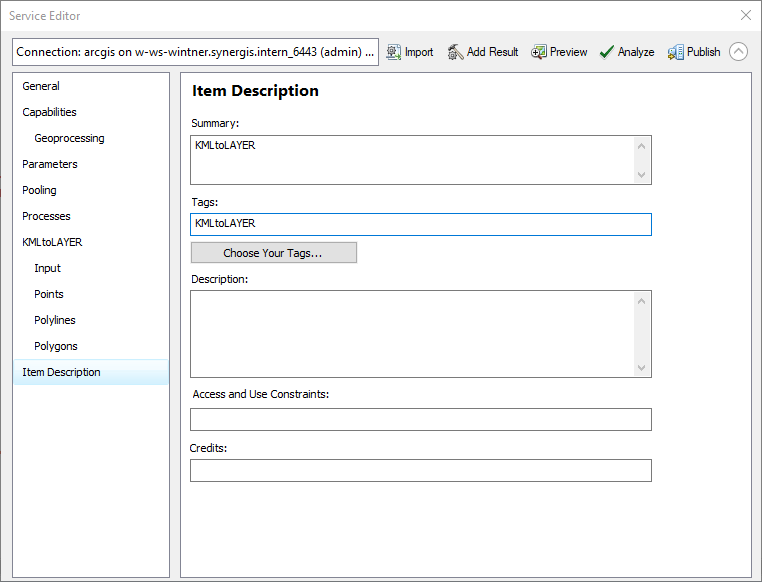Screen dimensions: 762x582
Task: Click the Description text area
Action: (x=412, y=333)
